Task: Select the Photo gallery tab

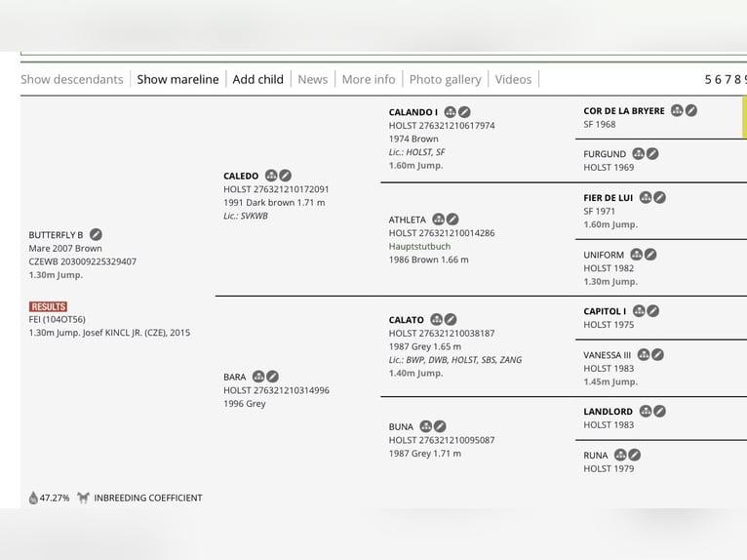Action: pos(445,79)
